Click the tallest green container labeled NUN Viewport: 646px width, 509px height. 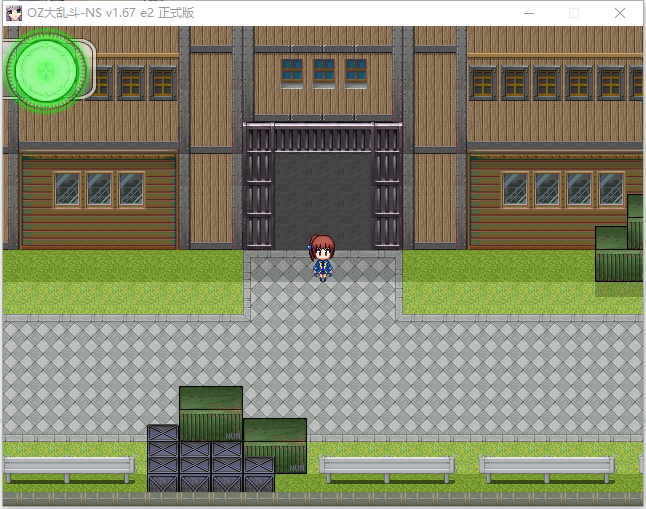(211, 414)
